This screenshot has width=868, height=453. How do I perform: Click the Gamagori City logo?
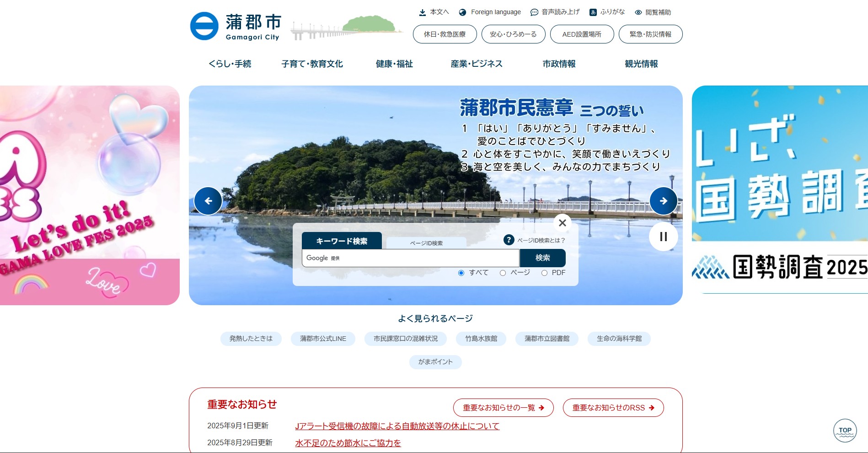(x=235, y=27)
